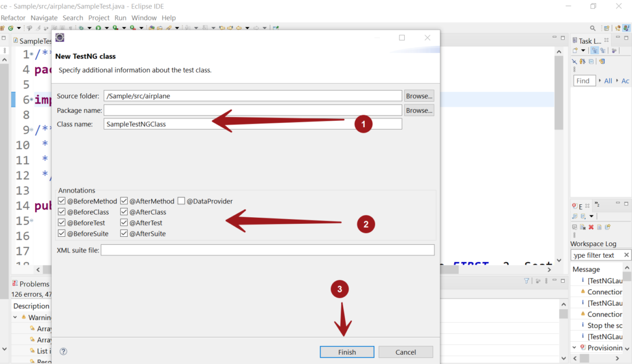Image resolution: width=632 pixels, height=364 pixels.
Task: Browse for the Source folder
Action: click(419, 96)
